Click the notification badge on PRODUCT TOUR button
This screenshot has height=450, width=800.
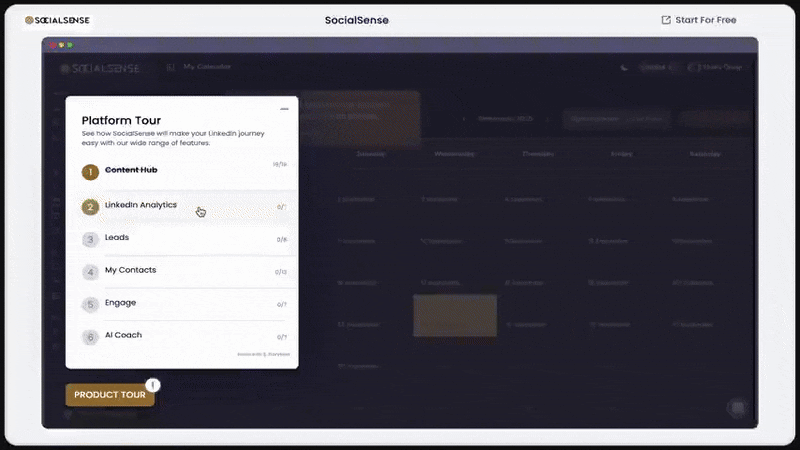pyautogui.click(x=153, y=385)
